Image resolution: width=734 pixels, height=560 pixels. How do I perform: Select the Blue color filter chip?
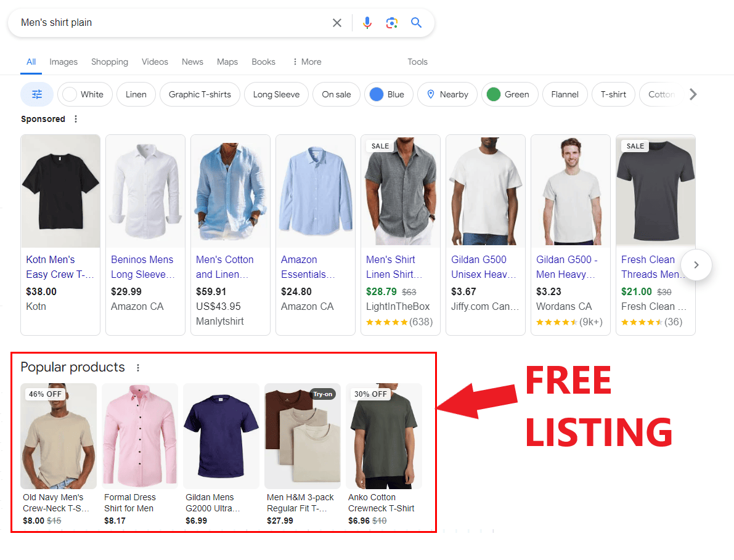388,94
